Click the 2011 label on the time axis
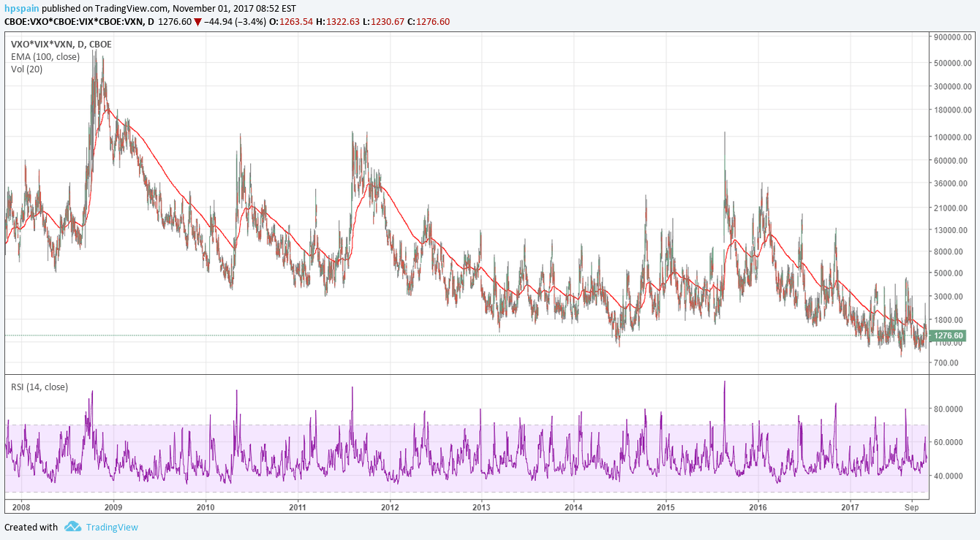The height and width of the screenshot is (540, 980). pos(298,506)
